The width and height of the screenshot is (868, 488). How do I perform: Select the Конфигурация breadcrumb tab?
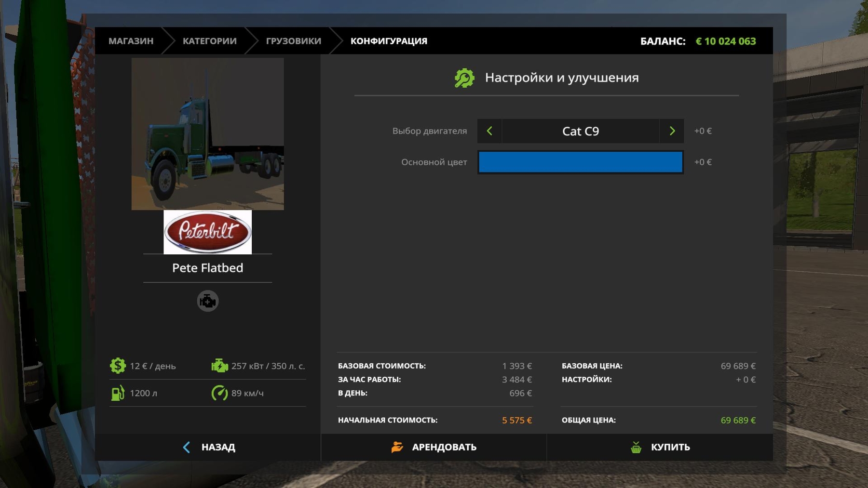[389, 41]
